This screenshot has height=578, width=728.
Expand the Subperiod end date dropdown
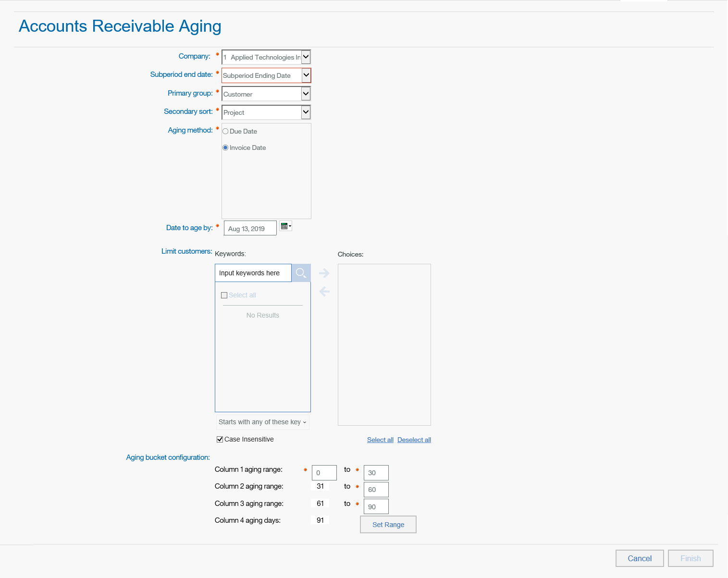(306, 75)
